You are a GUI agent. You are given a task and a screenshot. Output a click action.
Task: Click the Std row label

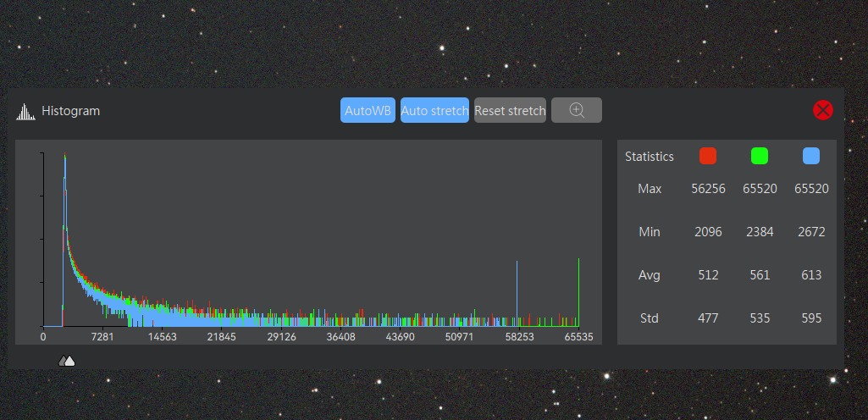pos(650,318)
